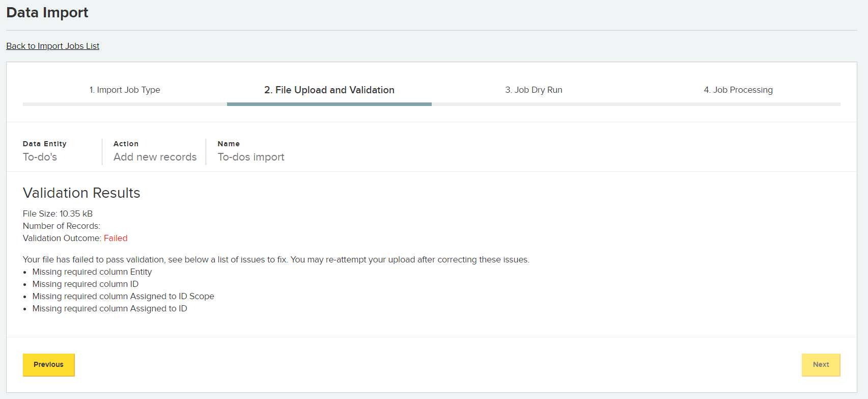Click the red Failed validation outcome
This screenshot has width=868, height=399.
[x=116, y=238]
